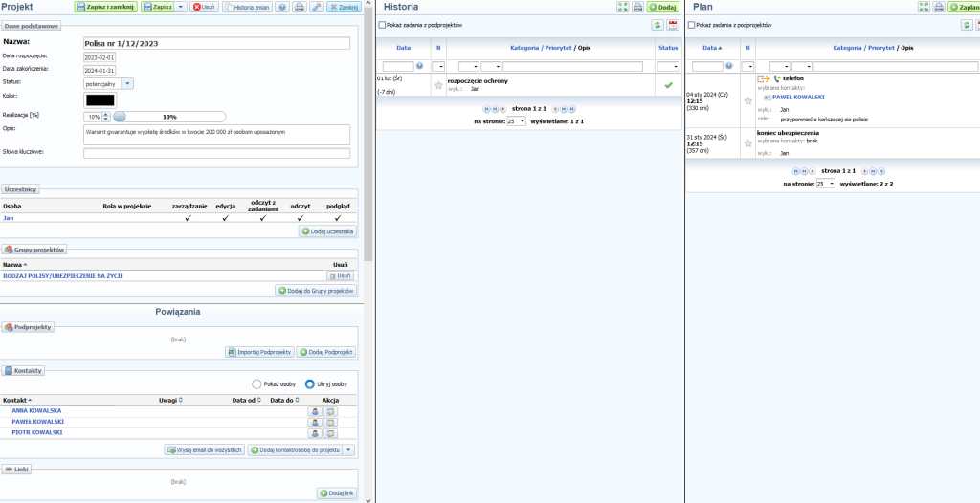Open the N filter dropdown in Historia
Viewport: 980px width, 503px height.
pos(438,66)
